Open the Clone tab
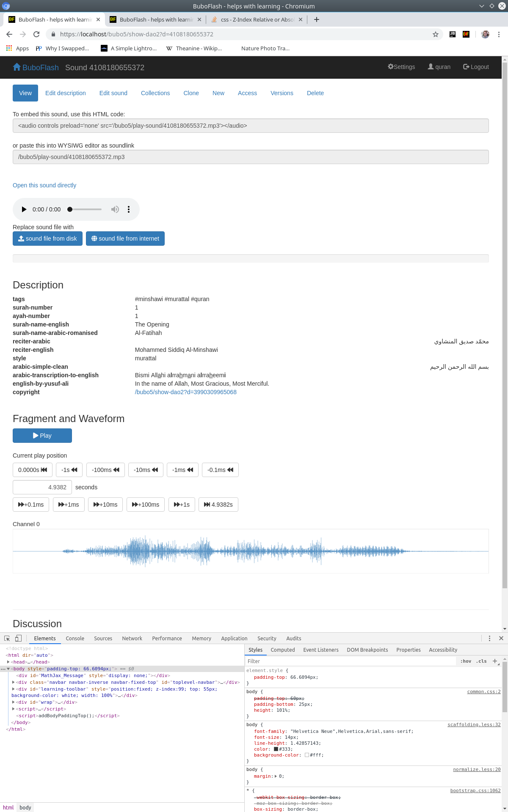This screenshot has width=508, height=812. point(191,93)
